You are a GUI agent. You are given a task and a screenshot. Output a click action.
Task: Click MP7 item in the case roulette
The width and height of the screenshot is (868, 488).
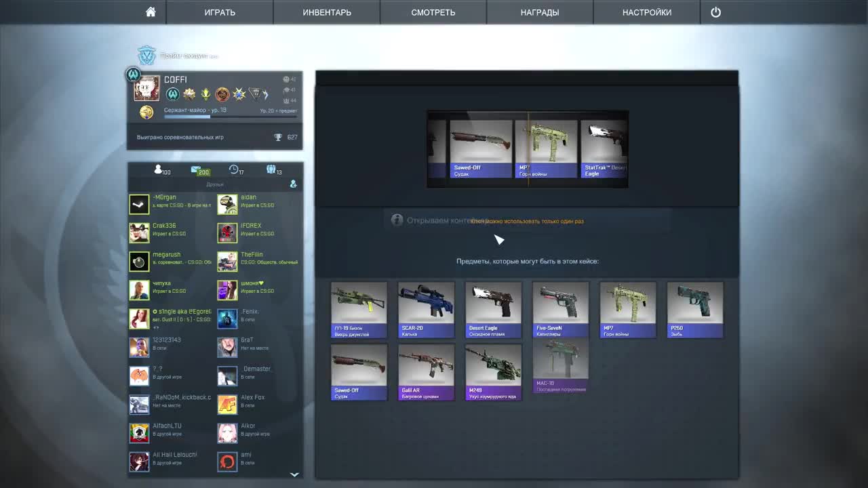click(547, 149)
